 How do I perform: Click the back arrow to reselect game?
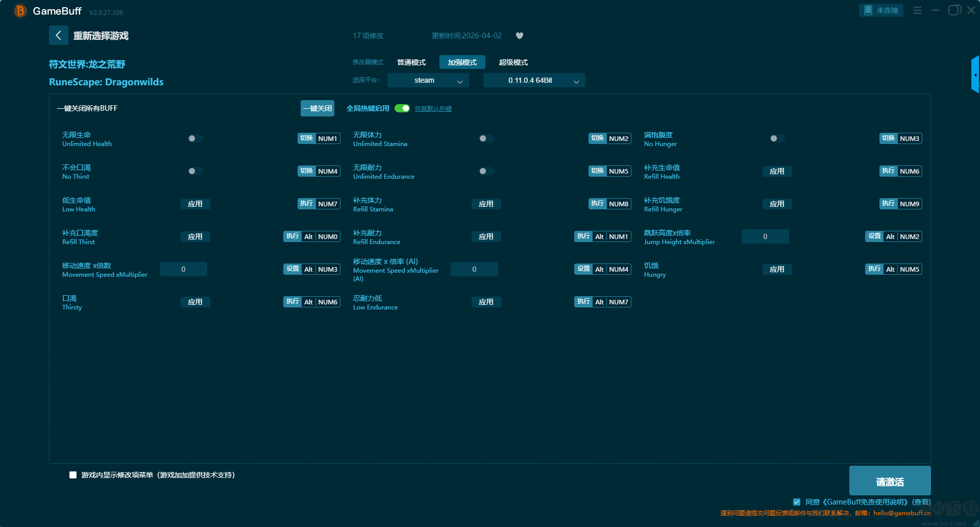coord(58,35)
